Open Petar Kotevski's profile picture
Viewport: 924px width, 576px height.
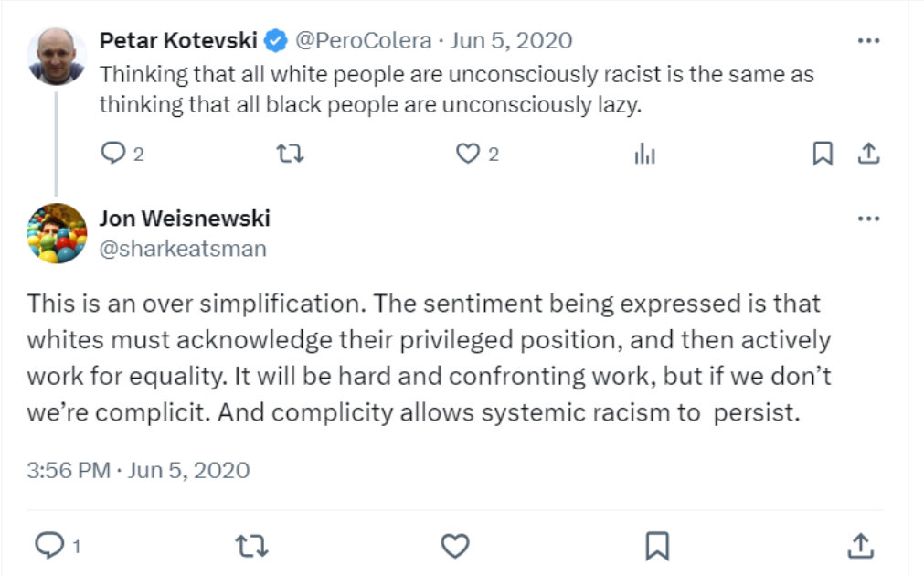[x=57, y=56]
